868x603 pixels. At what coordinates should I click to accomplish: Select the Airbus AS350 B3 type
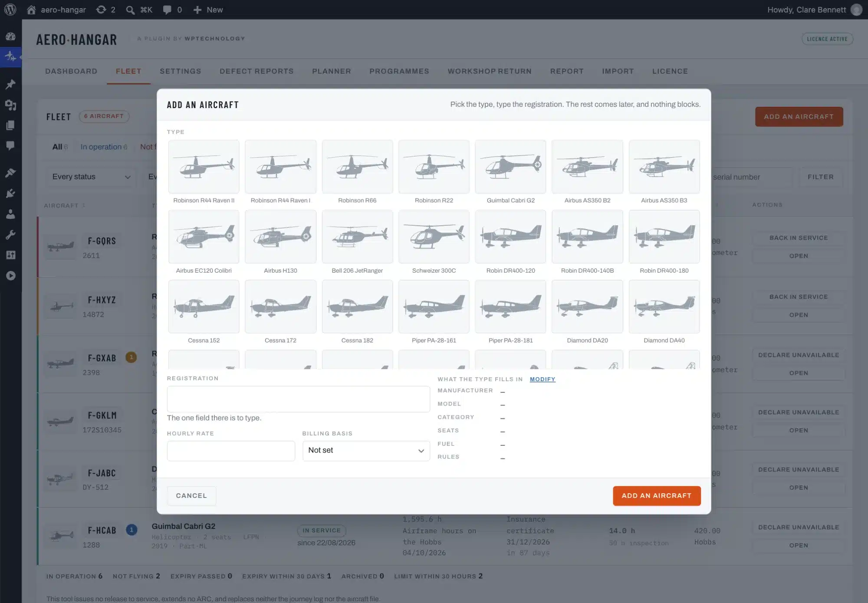664,172
